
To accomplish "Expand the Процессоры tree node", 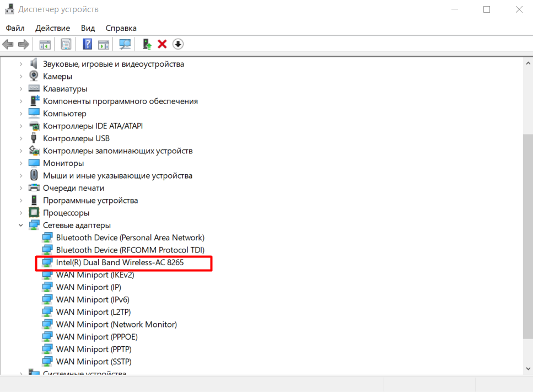I will (x=21, y=213).
